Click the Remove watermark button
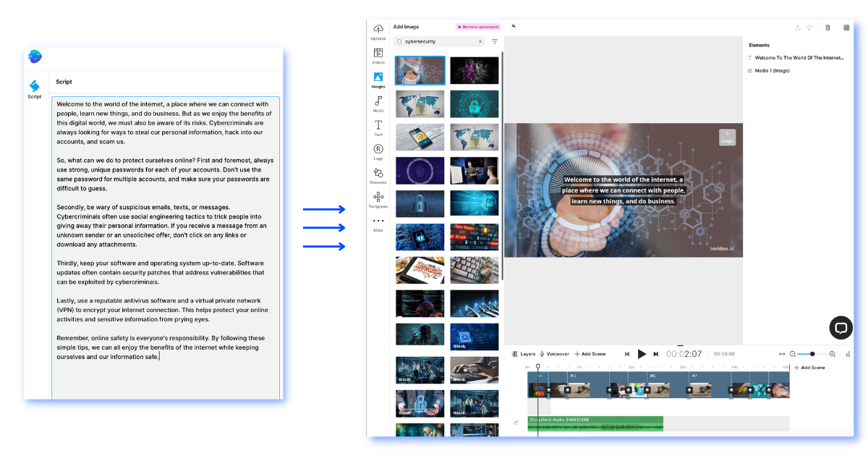 pos(477,27)
